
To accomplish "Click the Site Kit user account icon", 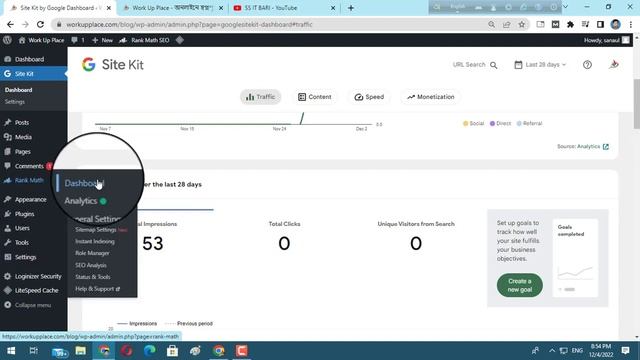I will point(613,64).
